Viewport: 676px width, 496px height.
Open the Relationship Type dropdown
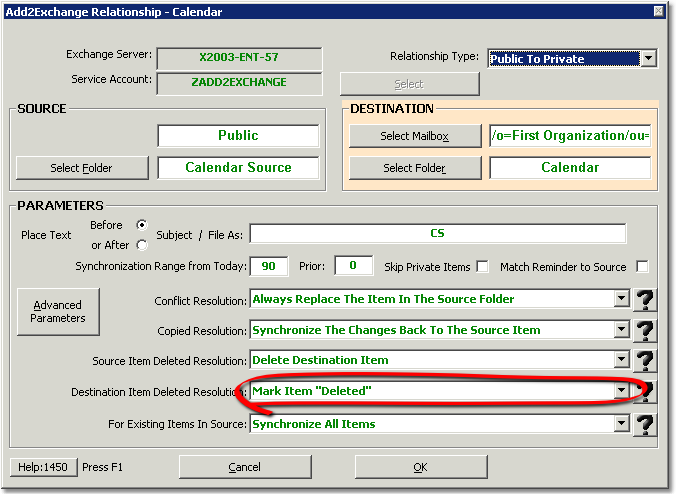click(x=648, y=58)
